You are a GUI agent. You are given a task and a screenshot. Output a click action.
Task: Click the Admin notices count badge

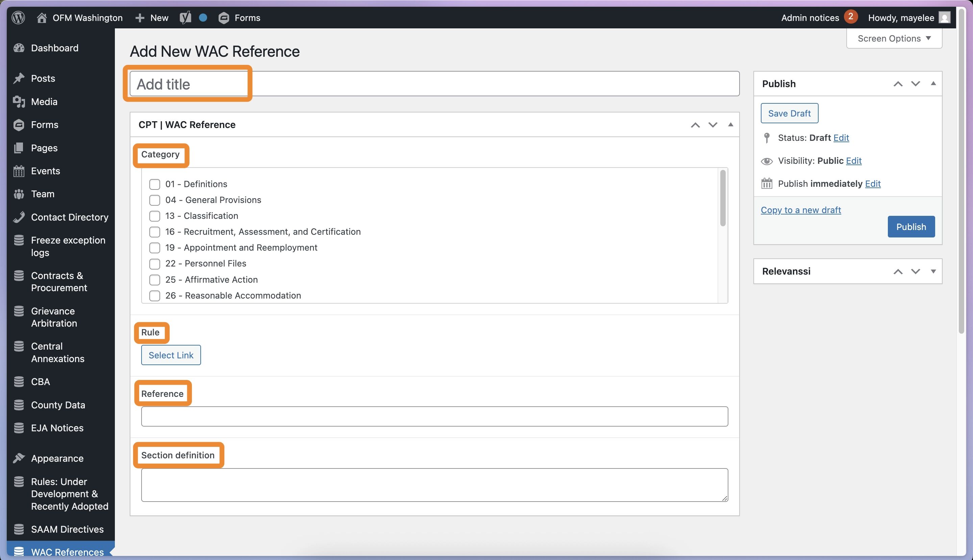pos(851,17)
